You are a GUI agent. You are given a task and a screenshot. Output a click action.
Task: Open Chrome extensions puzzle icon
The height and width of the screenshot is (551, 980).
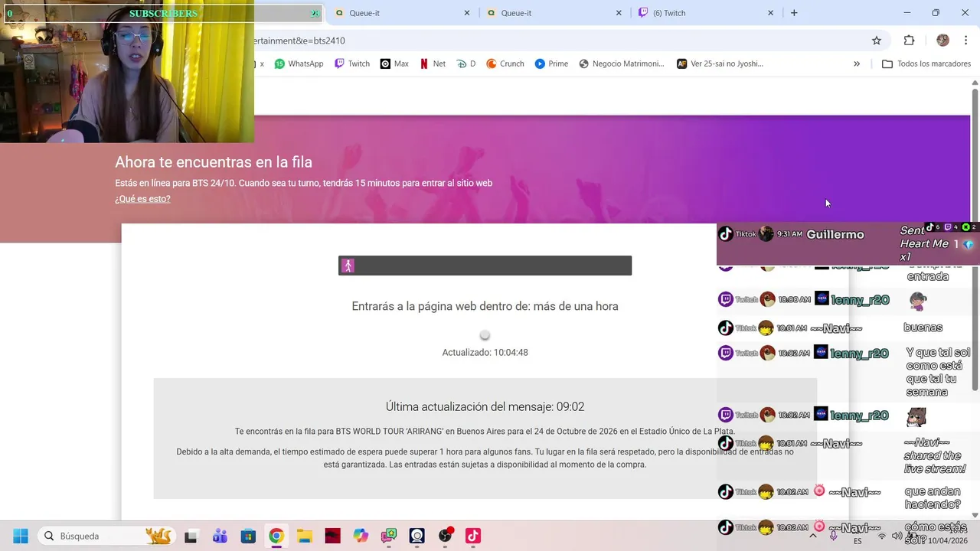coord(909,41)
